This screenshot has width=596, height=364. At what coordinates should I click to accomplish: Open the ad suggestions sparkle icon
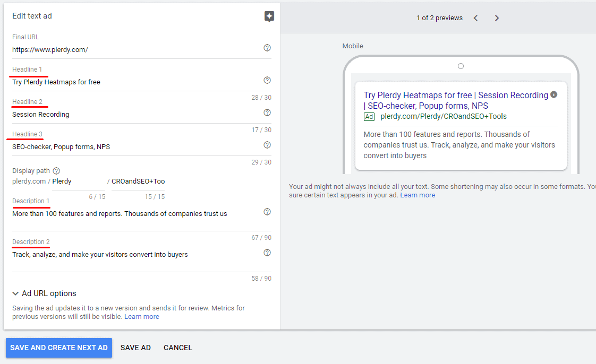pos(269,16)
